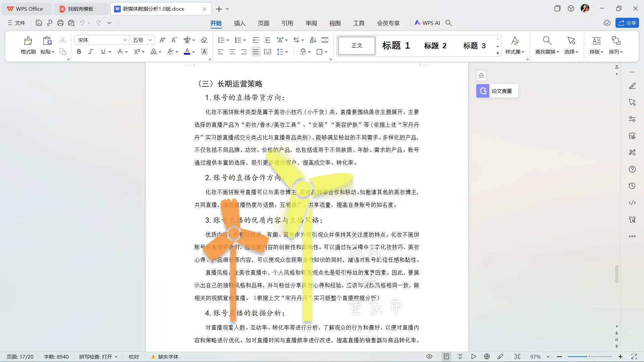Toggle page layout view in status bar

446,357
